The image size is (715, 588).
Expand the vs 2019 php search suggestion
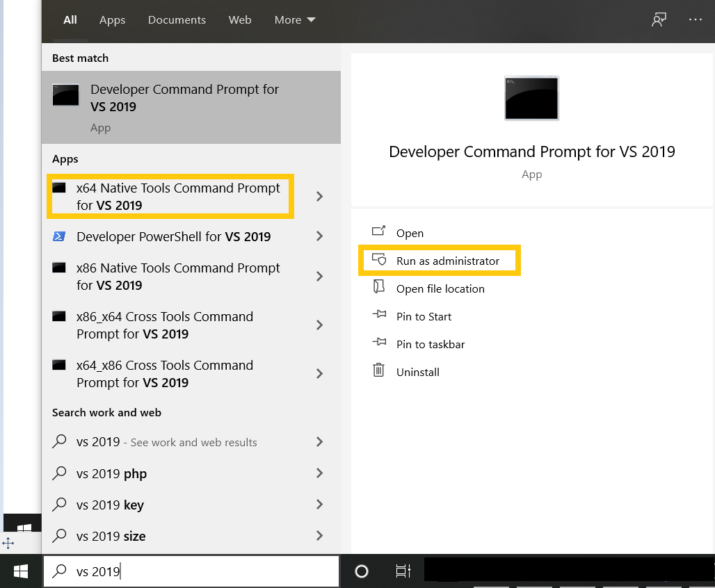click(x=319, y=473)
